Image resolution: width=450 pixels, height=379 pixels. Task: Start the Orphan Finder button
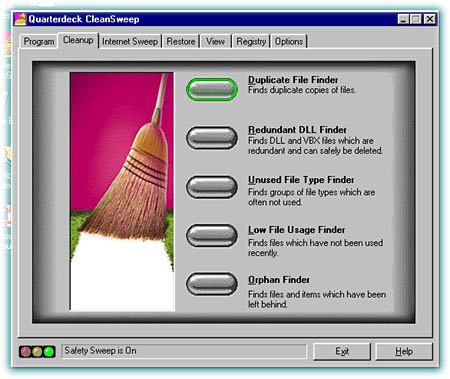[212, 284]
